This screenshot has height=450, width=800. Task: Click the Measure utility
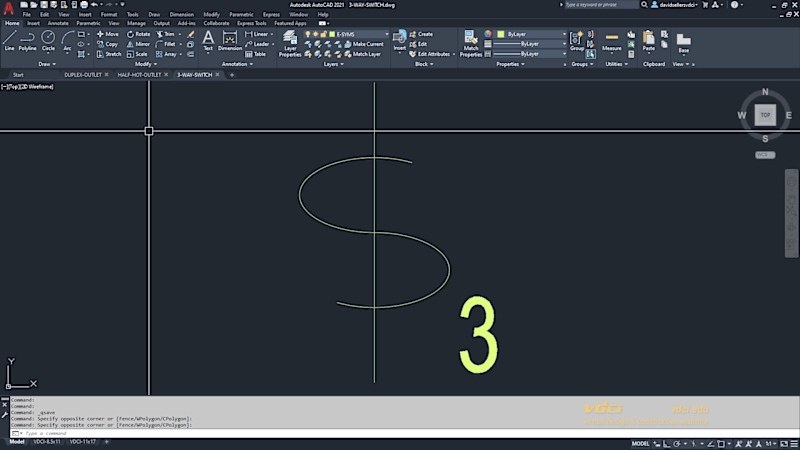[x=611, y=42]
